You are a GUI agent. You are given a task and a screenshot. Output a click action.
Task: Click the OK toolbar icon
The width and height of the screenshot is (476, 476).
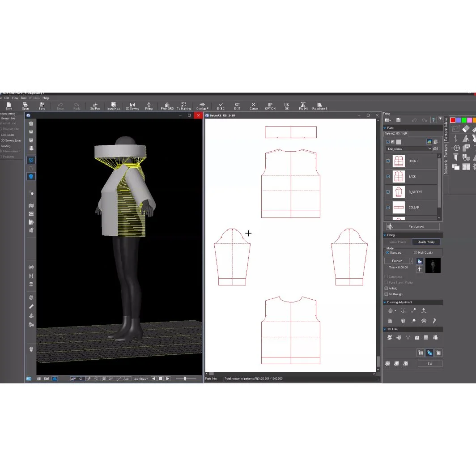[287, 106]
